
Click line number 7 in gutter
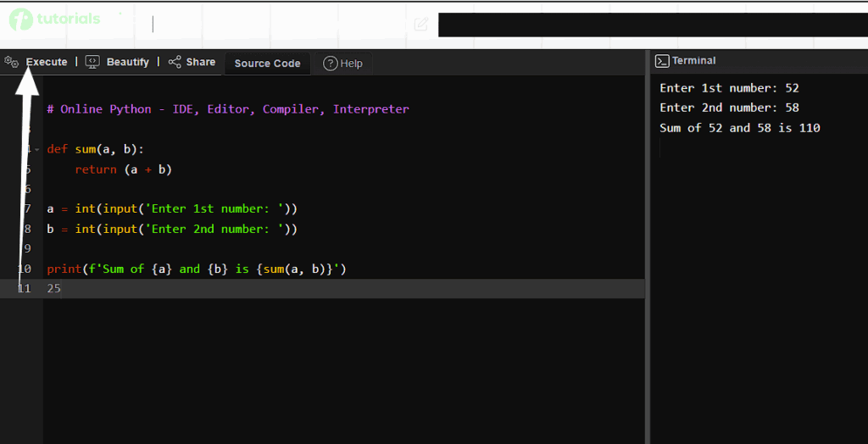27,208
